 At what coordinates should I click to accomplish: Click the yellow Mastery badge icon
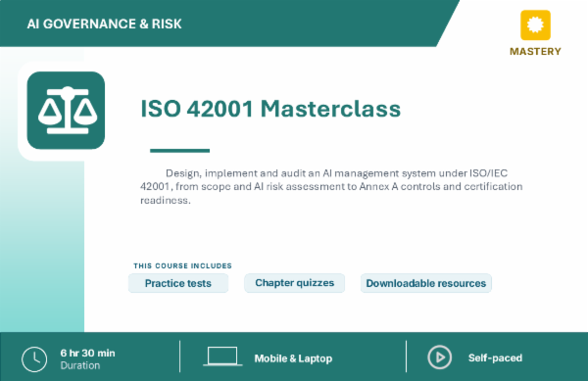(x=535, y=25)
